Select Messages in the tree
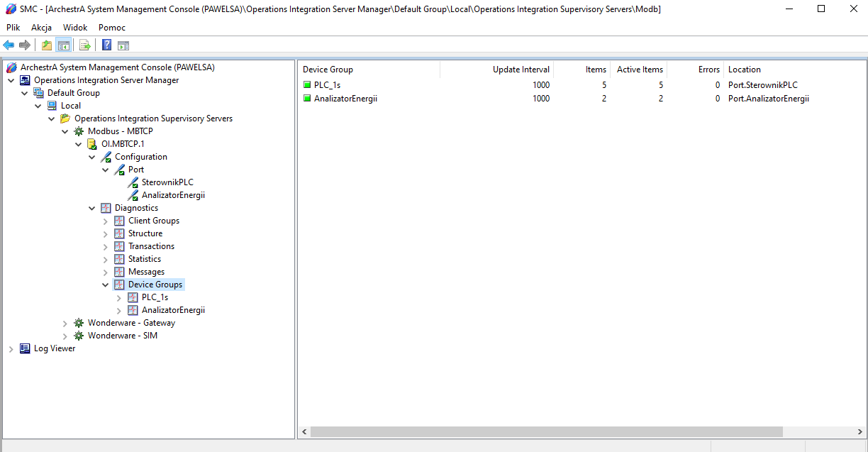The image size is (868, 452). pyautogui.click(x=146, y=272)
